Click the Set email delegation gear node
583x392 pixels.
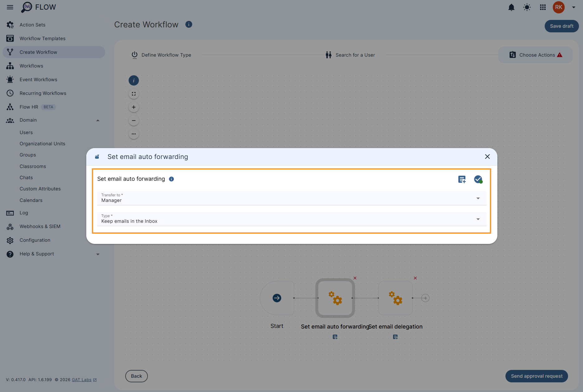(395, 298)
